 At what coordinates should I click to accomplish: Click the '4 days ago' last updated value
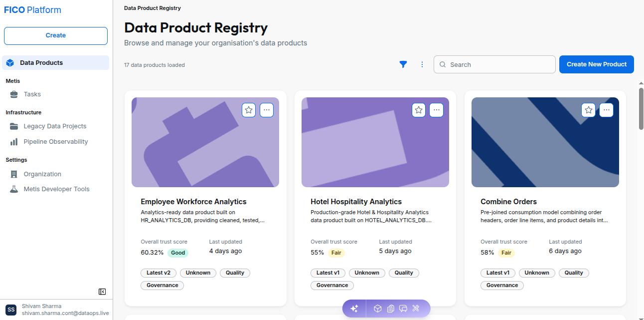[x=225, y=251]
